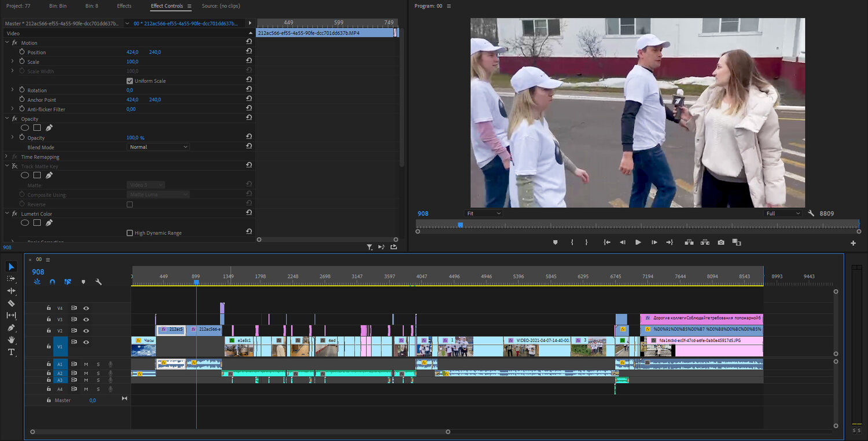The height and width of the screenshot is (441, 868).
Task: Uncheck Uniform Scale checkbox
Action: [x=130, y=80]
